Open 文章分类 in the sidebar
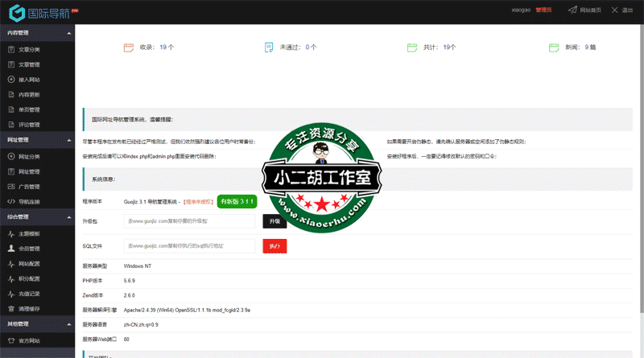Image resolution: width=644 pixels, height=358 pixels. pyautogui.click(x=29, y=49)
